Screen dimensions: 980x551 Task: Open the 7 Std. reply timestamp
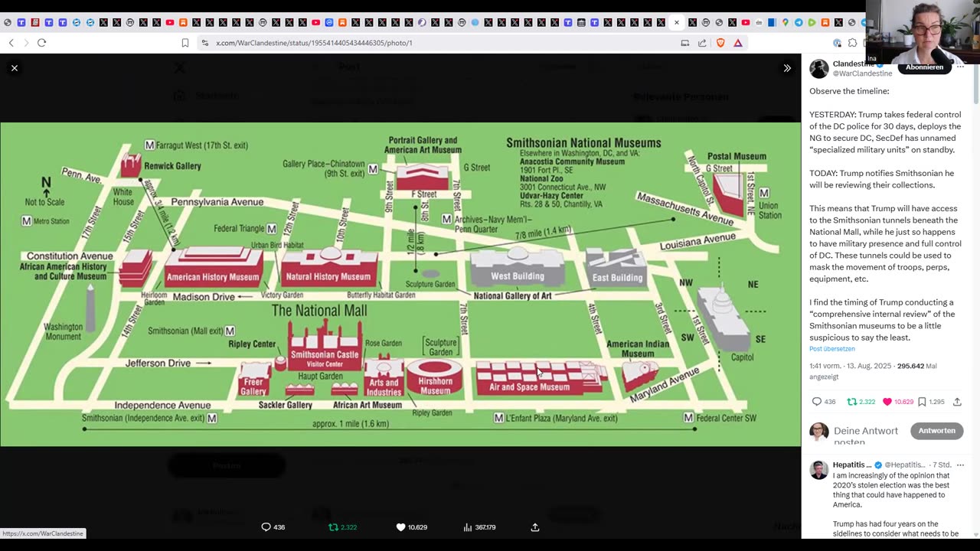click(942, 465)
